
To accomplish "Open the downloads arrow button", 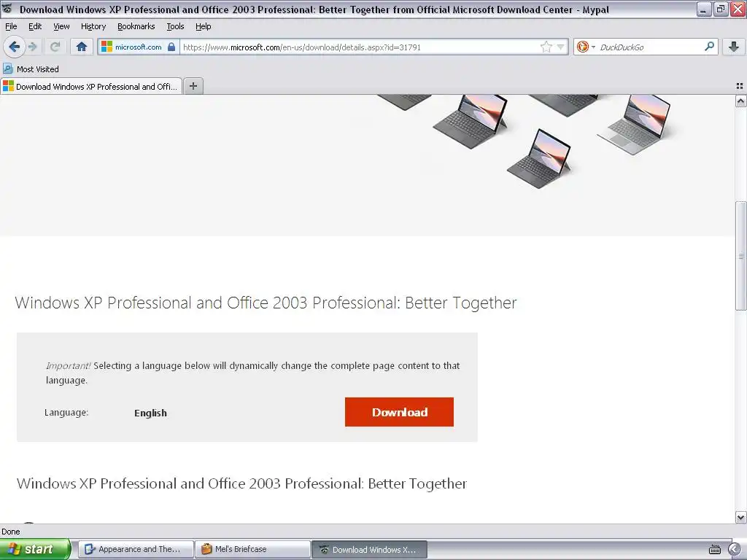I will click(x=734, y=47).
